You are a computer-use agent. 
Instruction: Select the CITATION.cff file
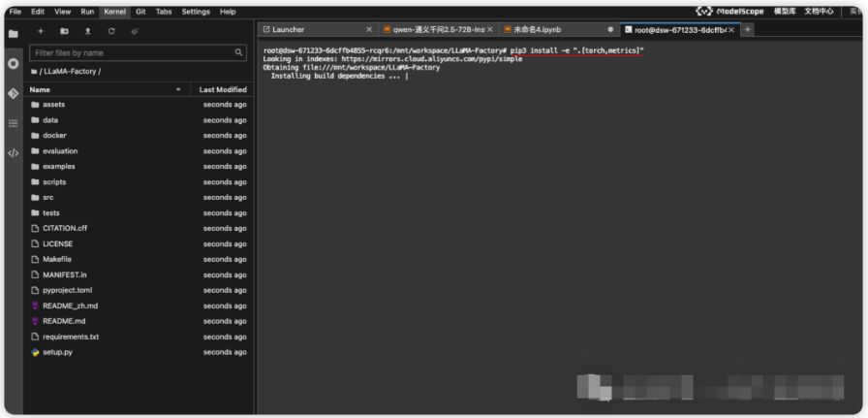[139, 229]
